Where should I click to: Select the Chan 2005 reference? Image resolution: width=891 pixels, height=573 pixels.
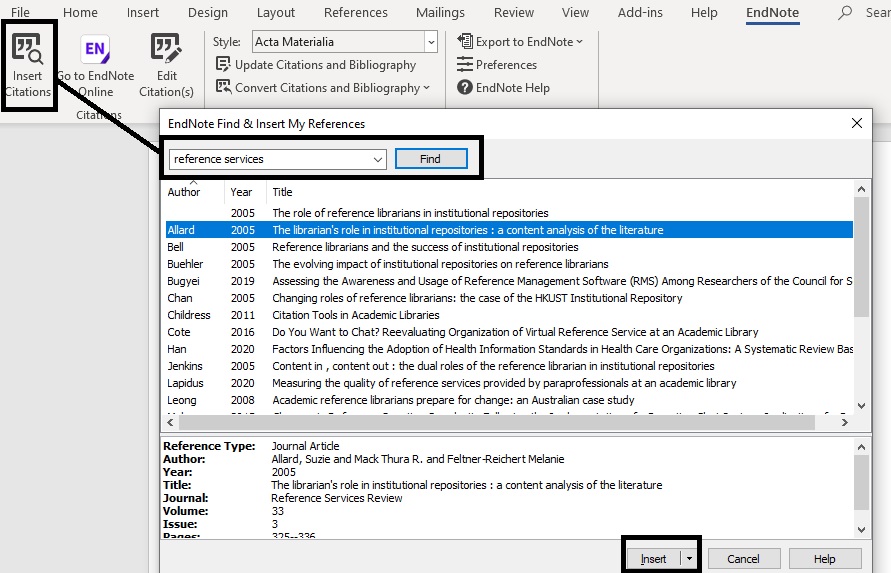[509, 298]
